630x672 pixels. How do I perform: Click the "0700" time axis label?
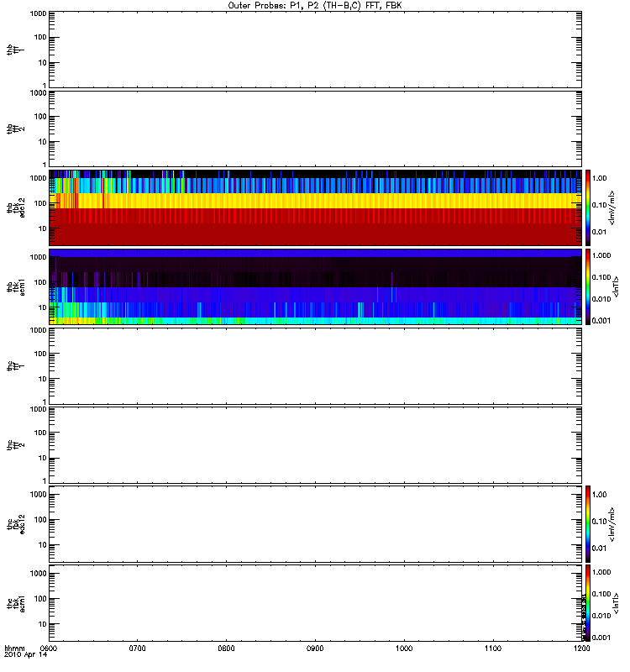pos(137,648)
